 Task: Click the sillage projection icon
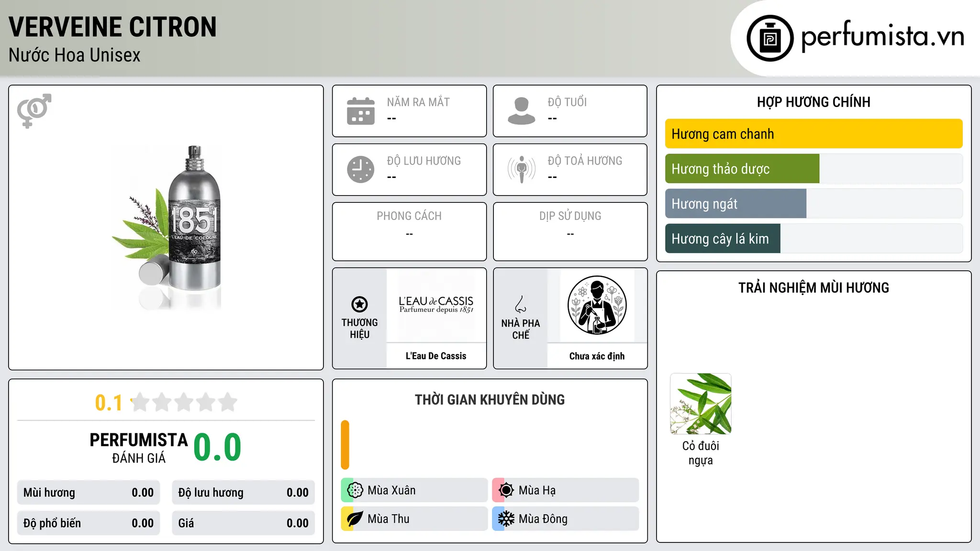521,169
